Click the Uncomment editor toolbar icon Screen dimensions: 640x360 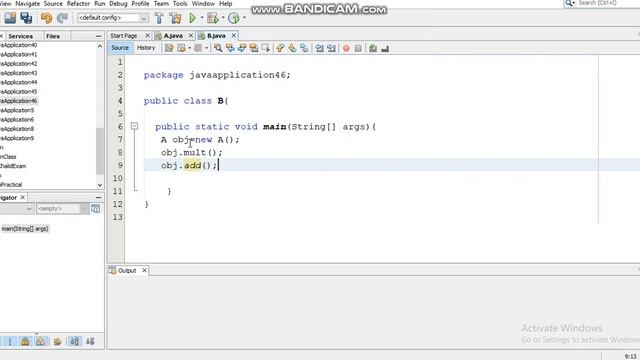385,48
